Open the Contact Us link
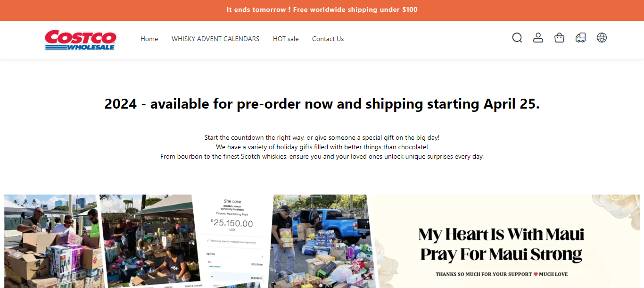The image size is (644, 288). 328,39
